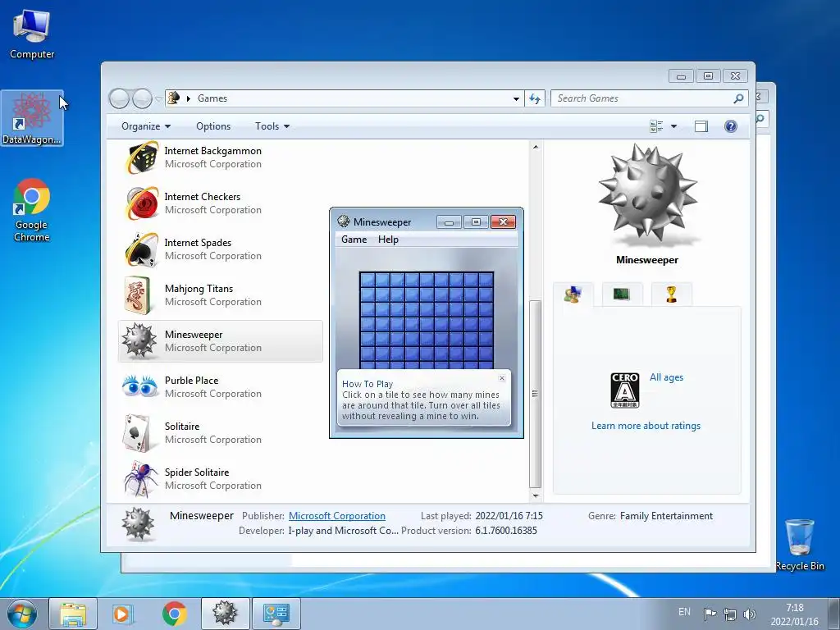Expand the breadcrumb arrow before Games

click(189, 98)
